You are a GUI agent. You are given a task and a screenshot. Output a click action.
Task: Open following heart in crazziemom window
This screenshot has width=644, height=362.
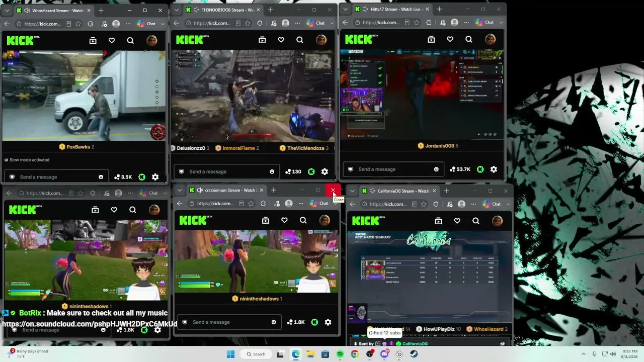284,220
